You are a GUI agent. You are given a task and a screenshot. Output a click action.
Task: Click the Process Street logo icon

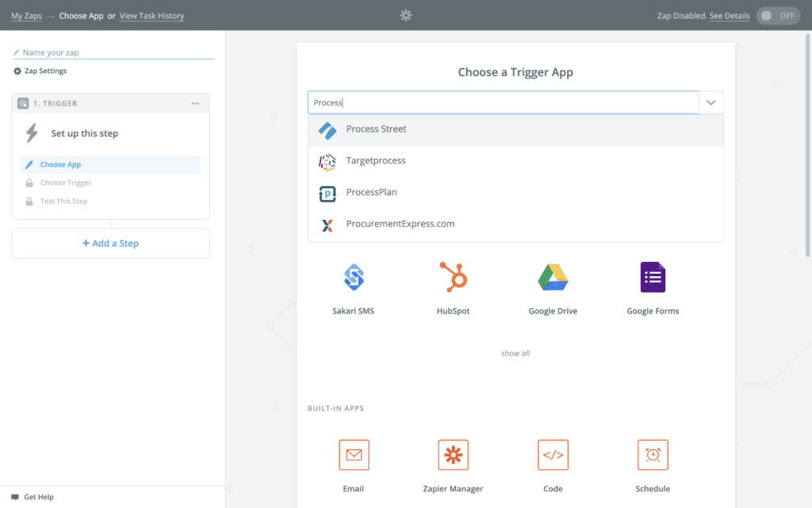[327, 131]
